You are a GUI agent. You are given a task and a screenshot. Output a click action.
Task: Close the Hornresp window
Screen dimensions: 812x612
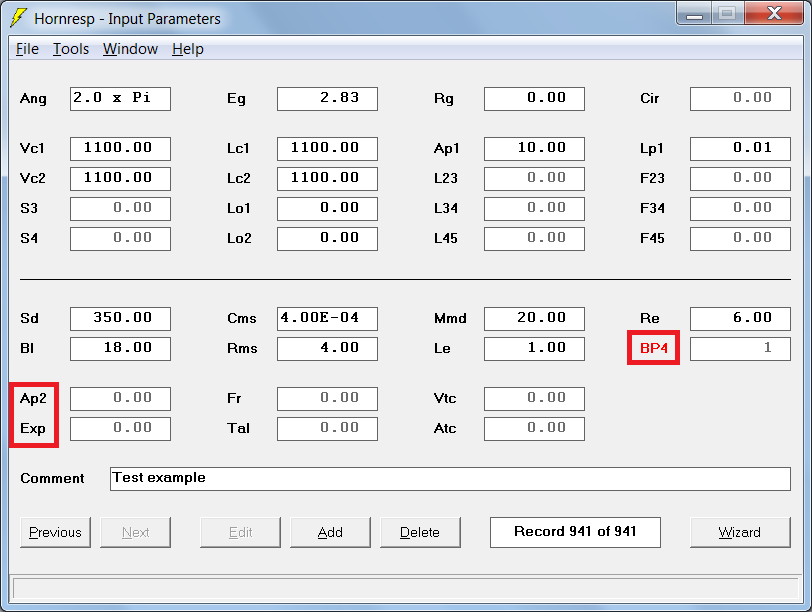click(774, 13)
